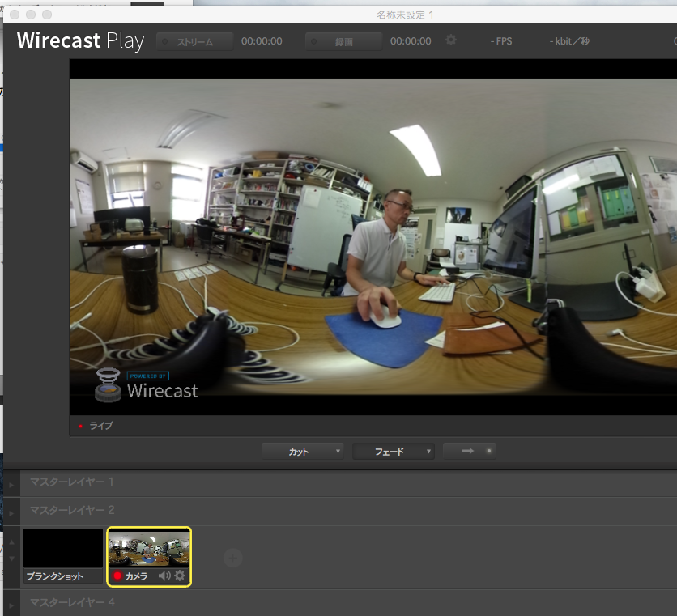Mute the カメラ shot speaker icon
Screen dimensions: 677x616
pos(164,576)
